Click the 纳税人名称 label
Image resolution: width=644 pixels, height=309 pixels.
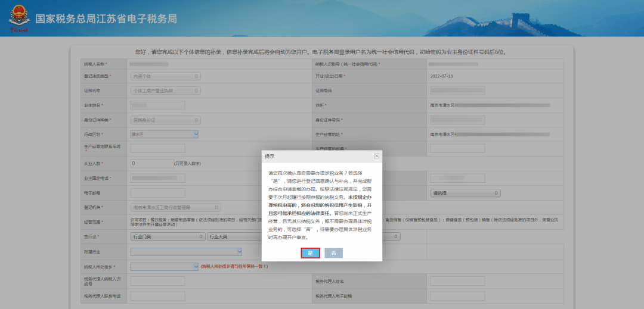click(x=94, y=64)
